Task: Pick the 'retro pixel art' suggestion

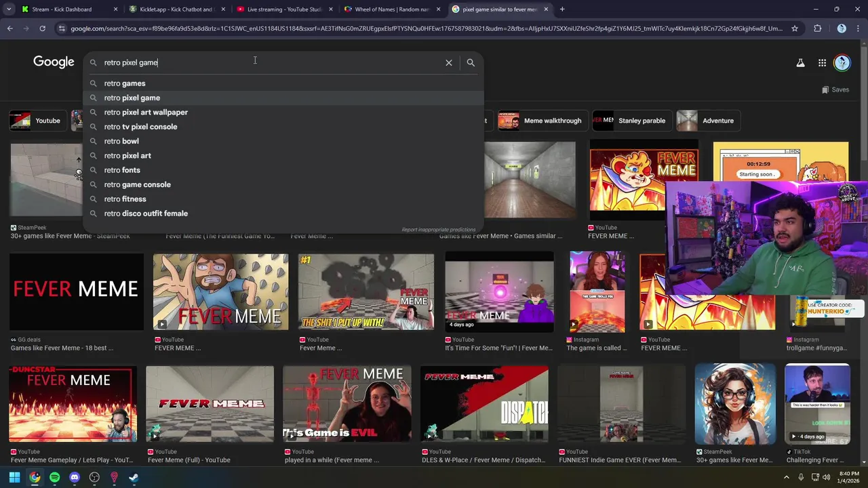Action: (x=283, y=156)
